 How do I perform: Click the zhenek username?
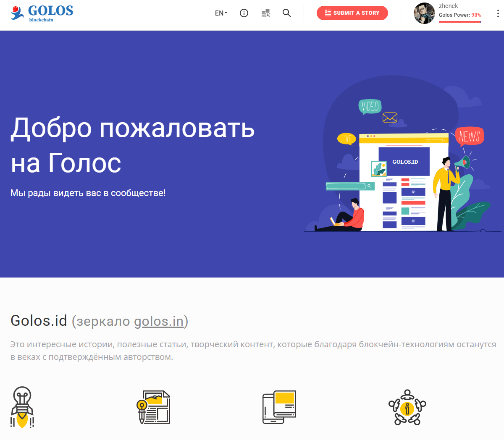coord(448,6)
